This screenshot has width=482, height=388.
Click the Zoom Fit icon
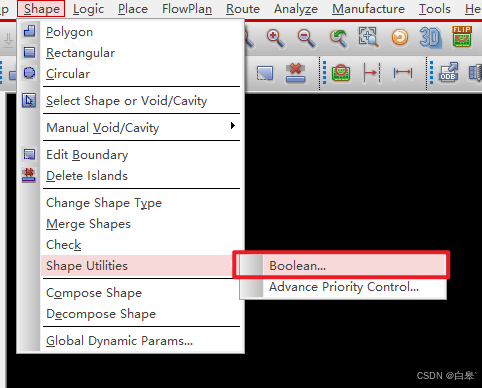pos(369,37)
